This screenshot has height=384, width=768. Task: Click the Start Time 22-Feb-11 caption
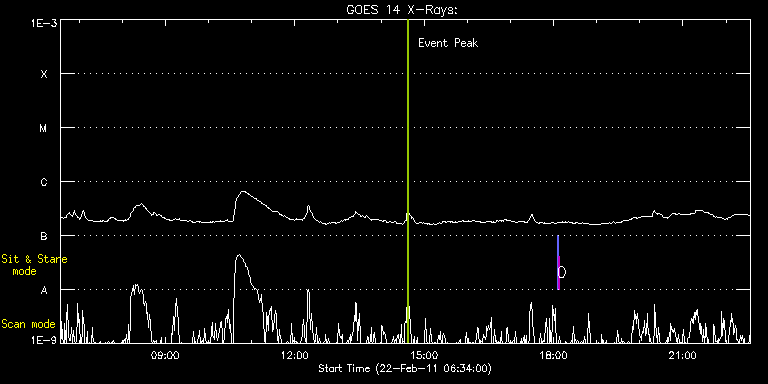pos(405,368)
